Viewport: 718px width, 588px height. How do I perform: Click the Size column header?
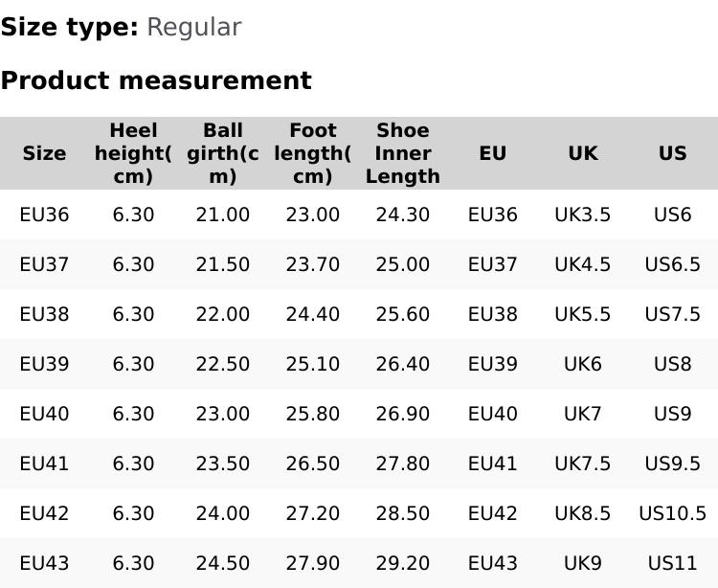point(44,153)
